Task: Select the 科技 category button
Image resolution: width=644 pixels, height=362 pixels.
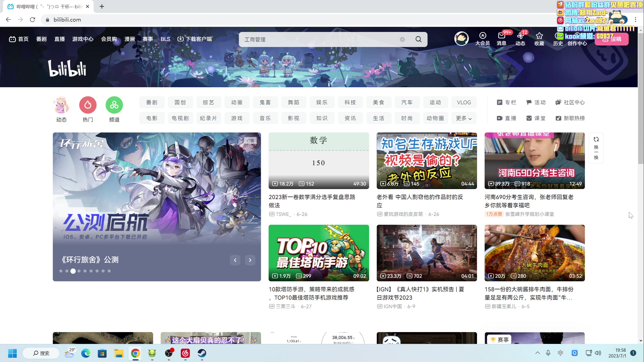Action: 350,102
